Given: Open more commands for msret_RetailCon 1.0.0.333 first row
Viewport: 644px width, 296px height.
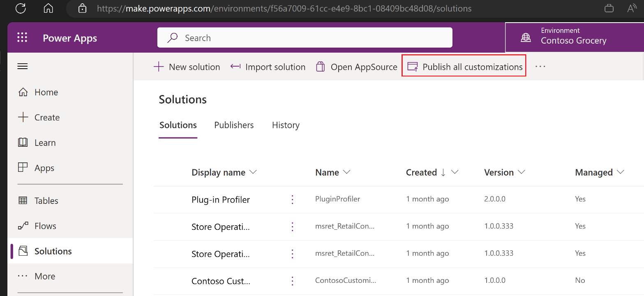Looking at the screenshot, I should [x=292, y=227].
